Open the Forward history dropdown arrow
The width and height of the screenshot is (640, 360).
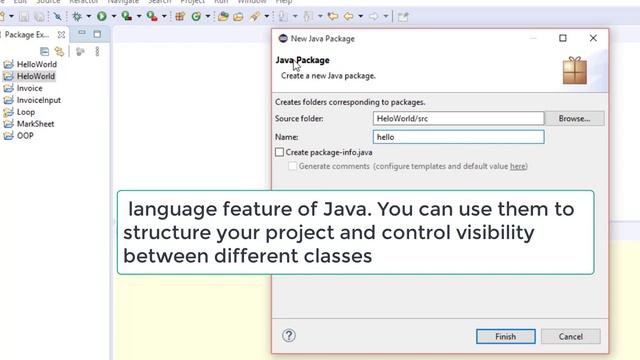pyautogui.click(x=385, y=16)
